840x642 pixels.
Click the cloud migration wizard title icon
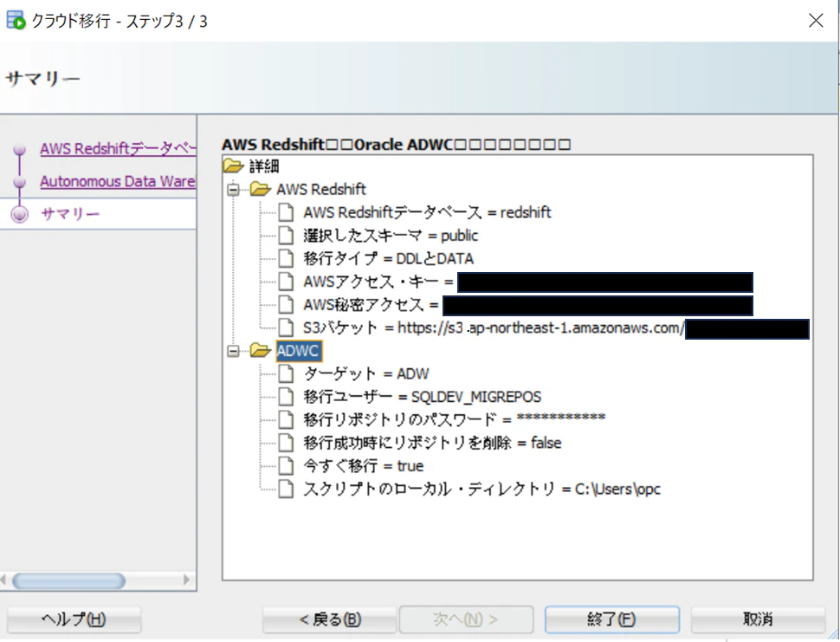pos(16,20)
